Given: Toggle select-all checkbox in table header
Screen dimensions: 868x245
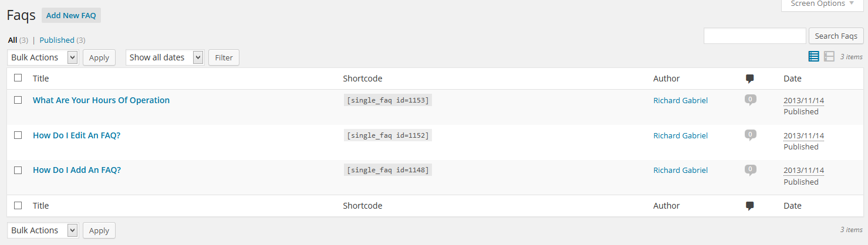Looking at the screenshot, I should tap(18, 78).
